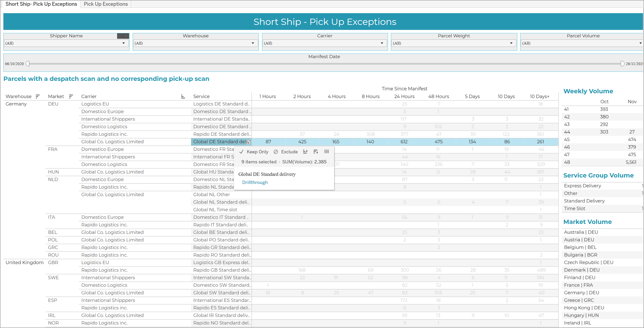644x328 pixels.
Task: Select week 48 Nov value 5,561
Action: 631,162
